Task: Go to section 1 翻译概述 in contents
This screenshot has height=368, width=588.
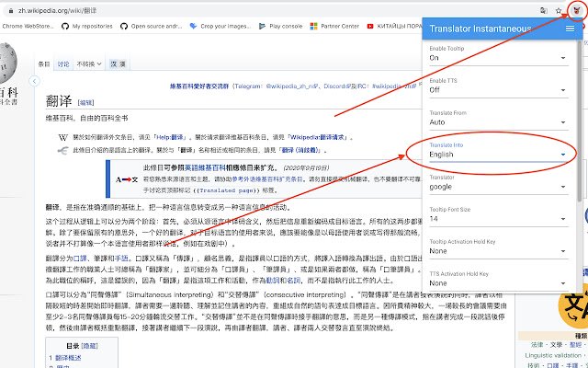Action: pos(65,358)
